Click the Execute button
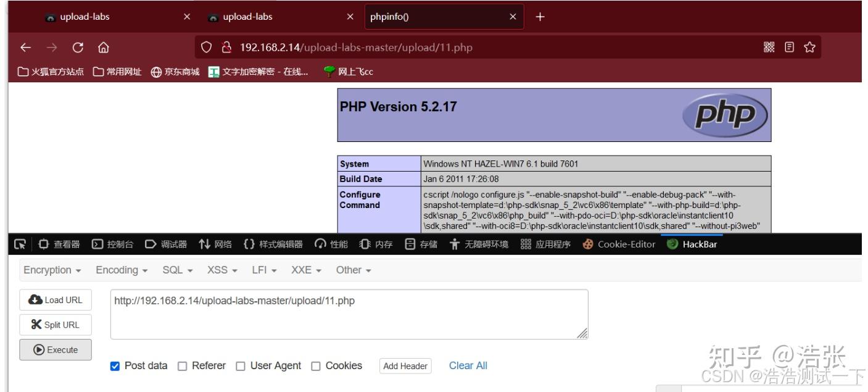This screenshot has width=868, height=392. click(56, 349)
